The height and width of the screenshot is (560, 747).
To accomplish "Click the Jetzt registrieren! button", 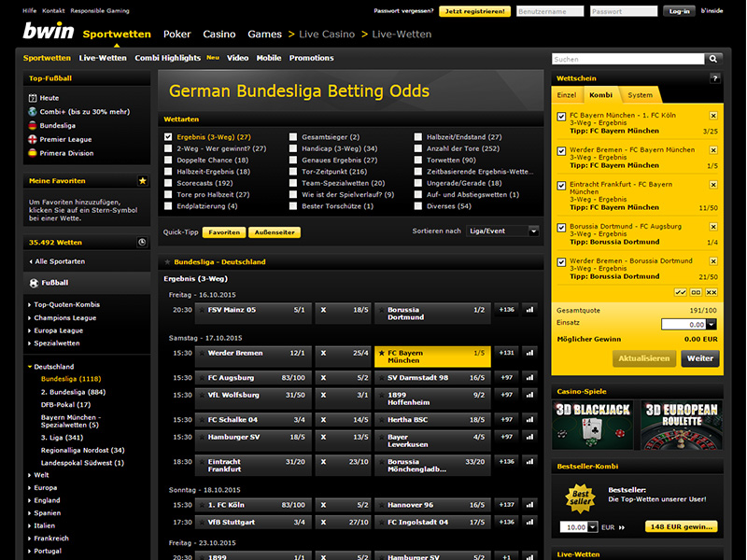I will (474, 11).
